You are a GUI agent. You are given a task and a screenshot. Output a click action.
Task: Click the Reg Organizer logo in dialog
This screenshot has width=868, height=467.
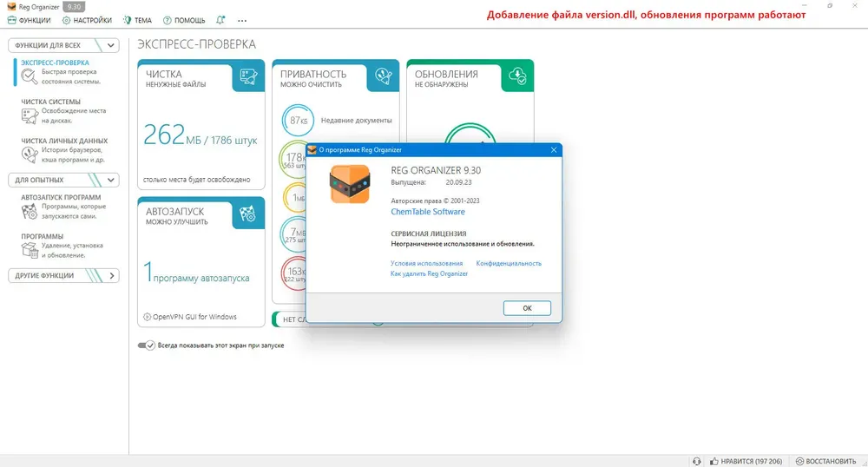tap(350, 185)
